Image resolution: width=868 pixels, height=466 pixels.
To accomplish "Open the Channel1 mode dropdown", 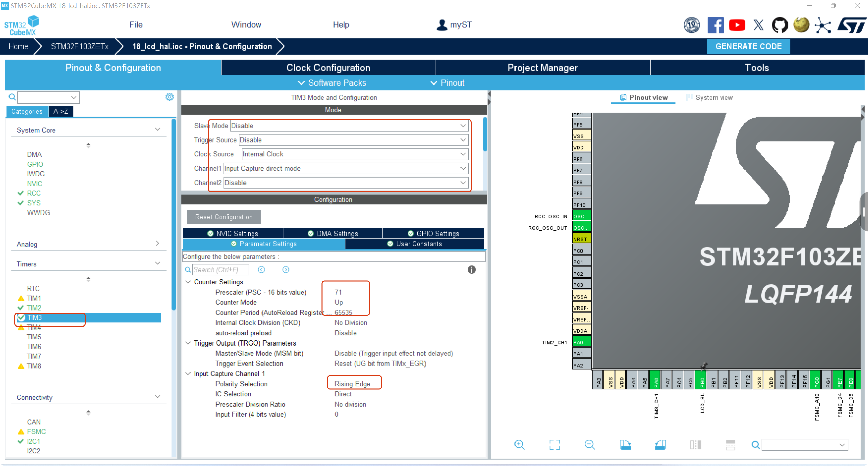I will [346, 168].
